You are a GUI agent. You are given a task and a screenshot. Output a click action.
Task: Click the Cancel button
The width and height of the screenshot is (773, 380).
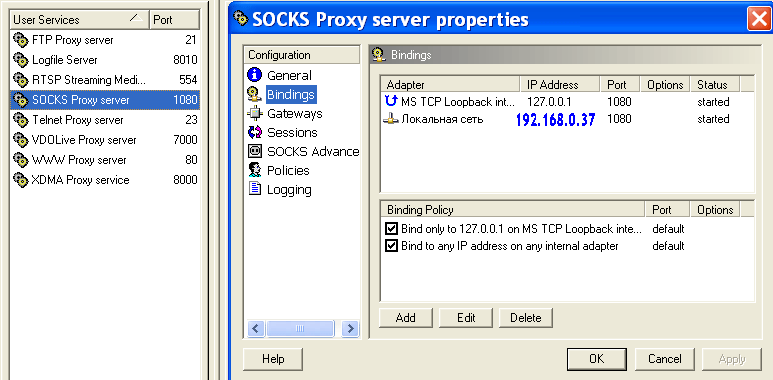(665, 359)
